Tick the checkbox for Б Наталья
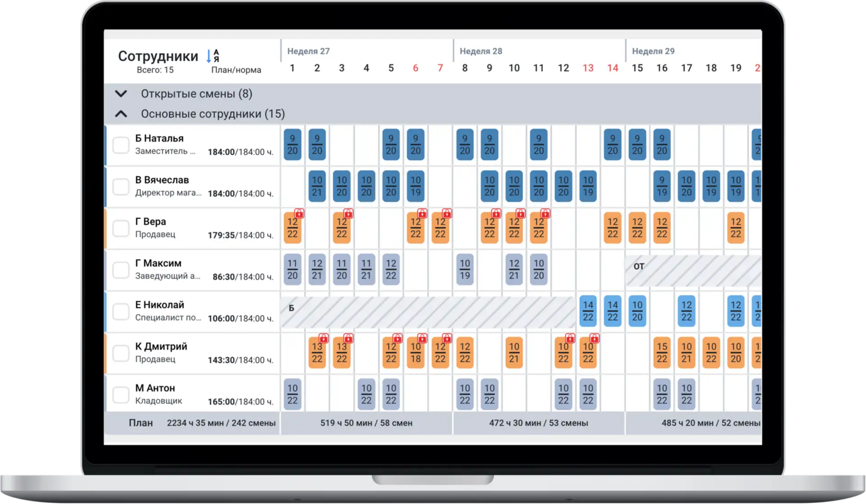The image size is (866, 504). [121, 145]
